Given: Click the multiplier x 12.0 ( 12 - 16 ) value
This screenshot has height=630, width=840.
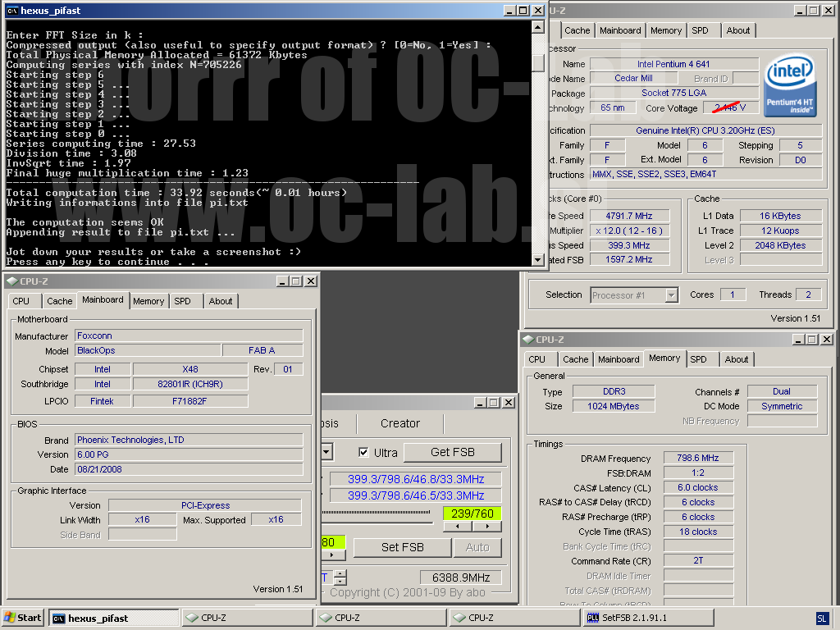Looking at the screenshot, I should 629,231.
